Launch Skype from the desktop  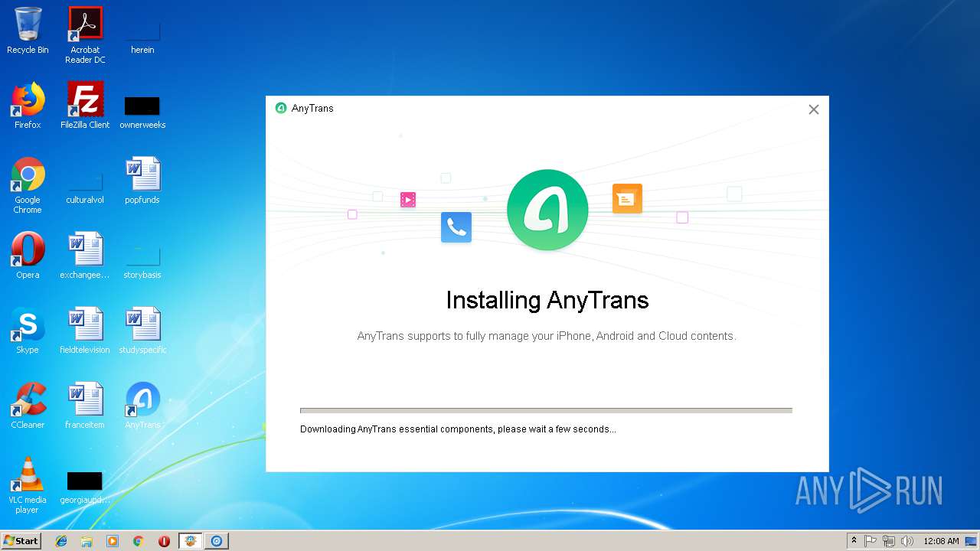click(x=28, y=331)
